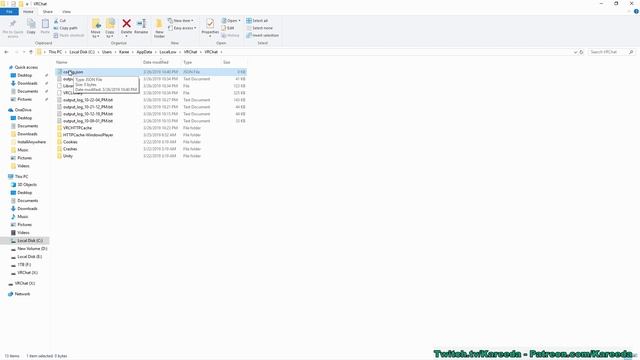This screenshot has width=640, height=360.
Task: Click the Paste clipboard icon
Action: pos(45,24)
